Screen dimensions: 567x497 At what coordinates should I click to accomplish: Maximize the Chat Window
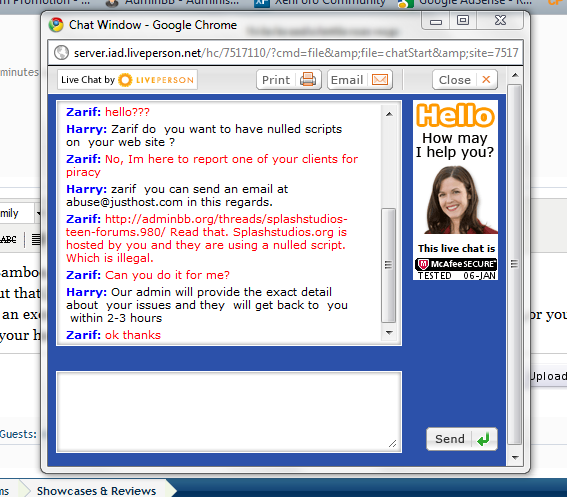point(463,21)
